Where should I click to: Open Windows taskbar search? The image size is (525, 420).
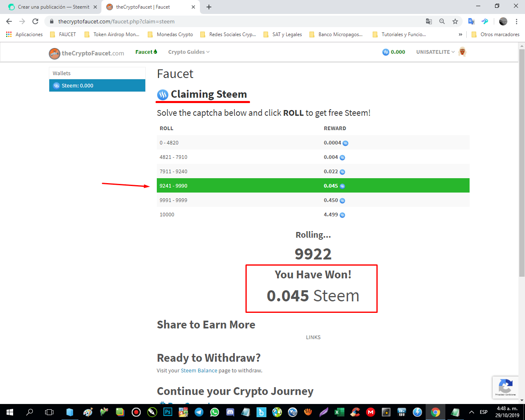(x=30, y=412)
